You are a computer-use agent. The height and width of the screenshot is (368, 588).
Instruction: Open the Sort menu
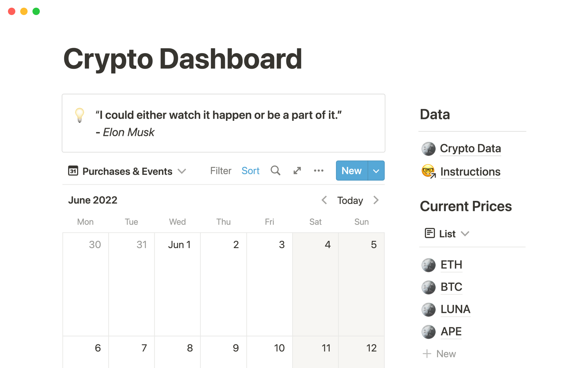[250, 171]
